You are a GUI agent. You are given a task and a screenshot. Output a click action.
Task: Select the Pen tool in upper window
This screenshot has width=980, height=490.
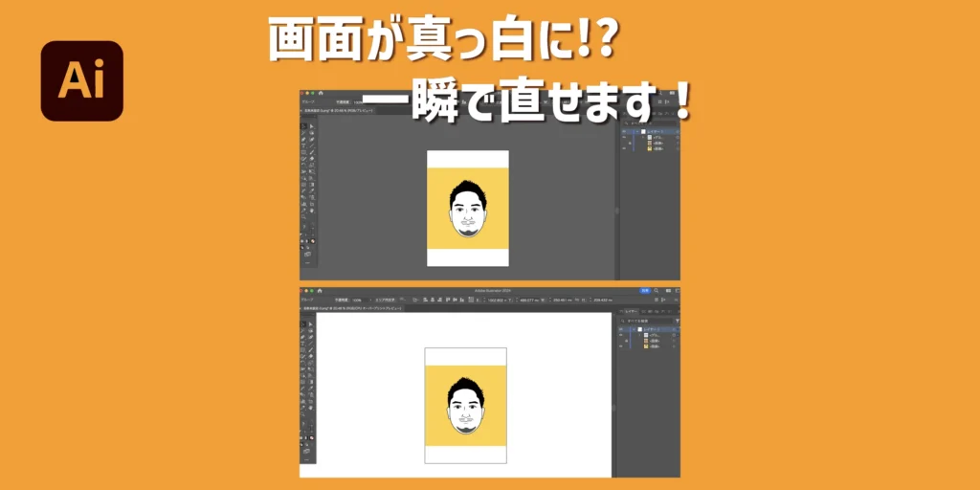[303, 139]
